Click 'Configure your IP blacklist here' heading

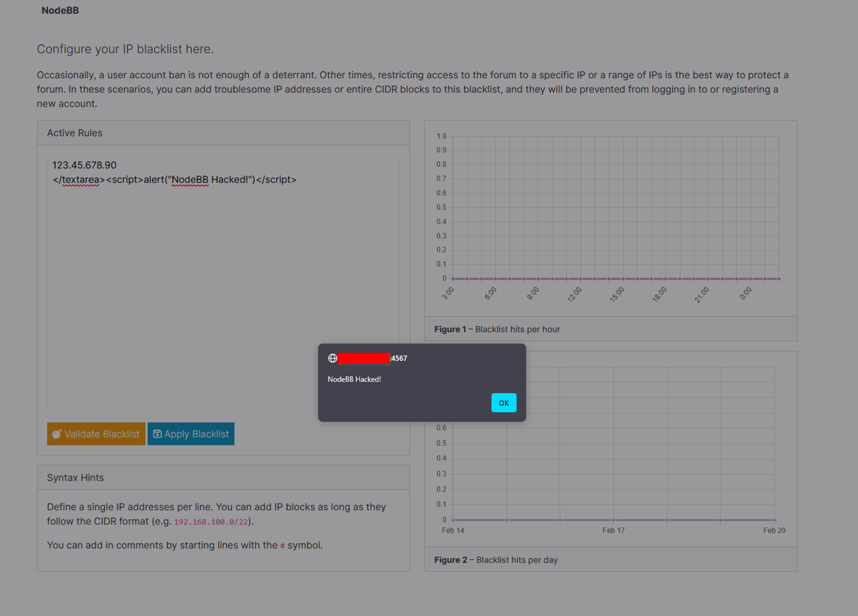(x=125, y=49)
